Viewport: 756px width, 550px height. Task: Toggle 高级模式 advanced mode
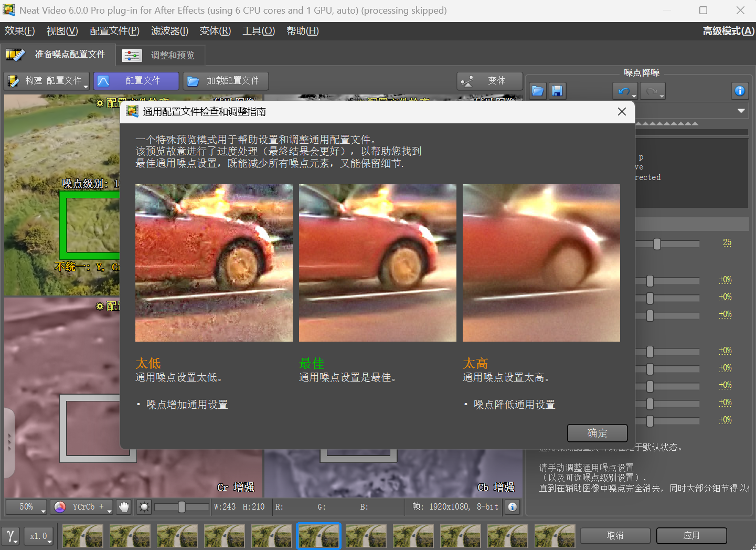pyautogui.click(x=728, y=31)
